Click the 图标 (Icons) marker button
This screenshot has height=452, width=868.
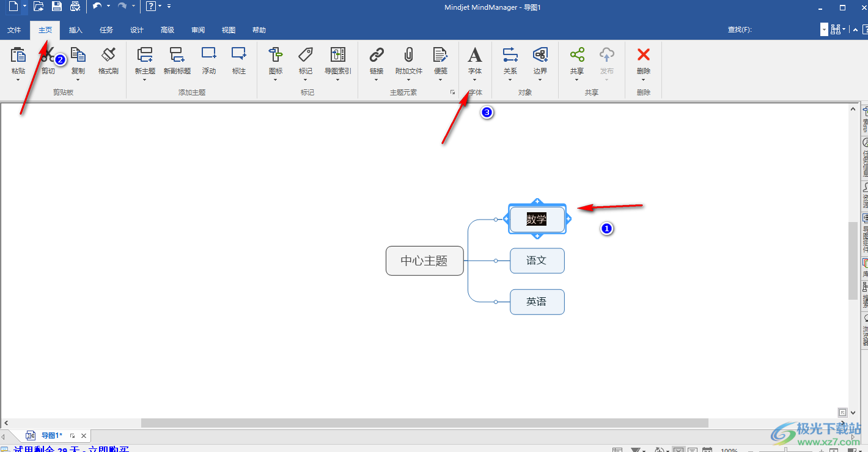point(276,55)
